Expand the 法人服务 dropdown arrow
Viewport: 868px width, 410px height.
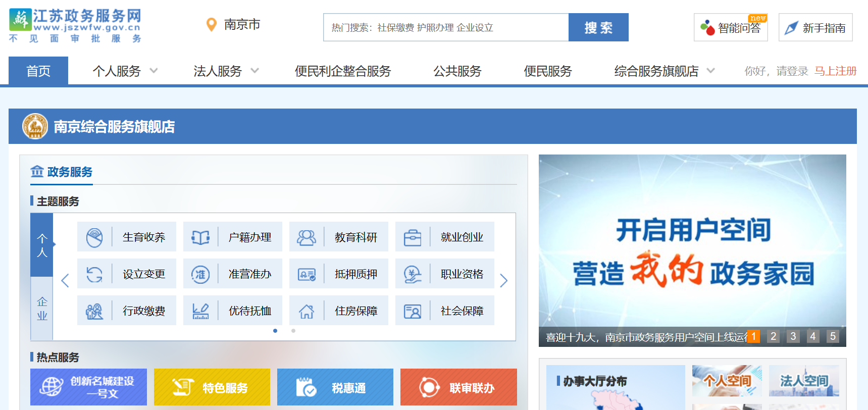255,71
